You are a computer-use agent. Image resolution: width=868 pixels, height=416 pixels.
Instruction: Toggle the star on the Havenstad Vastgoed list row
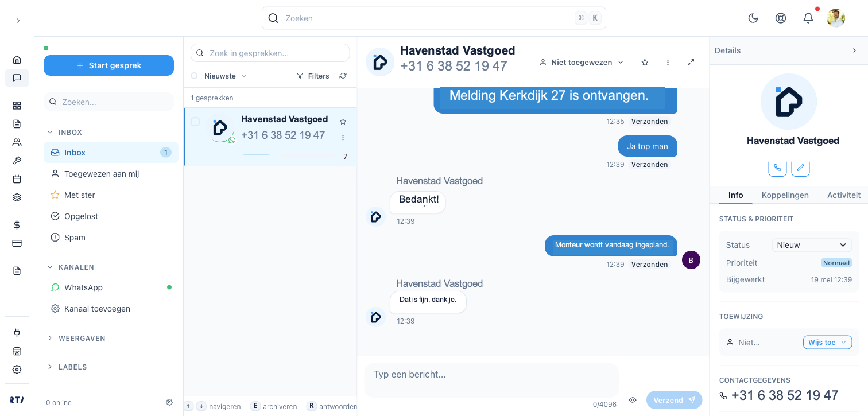(343, 122)
